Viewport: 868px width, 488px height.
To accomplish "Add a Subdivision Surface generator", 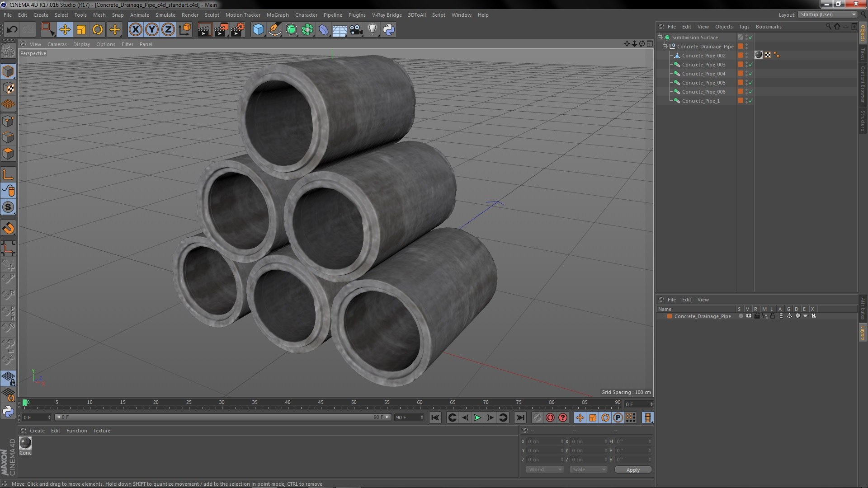I will coord(291,30).
